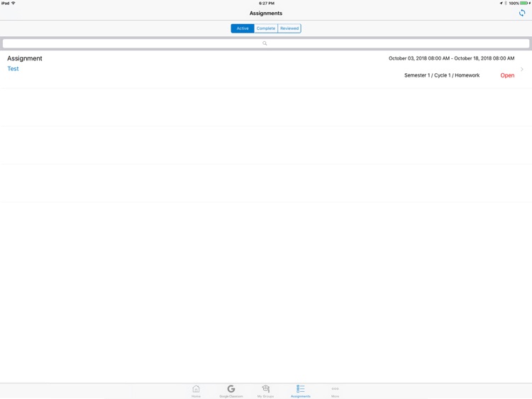Click the October date range text
This screenshot has height=399, width=532.
coord(451,58)
